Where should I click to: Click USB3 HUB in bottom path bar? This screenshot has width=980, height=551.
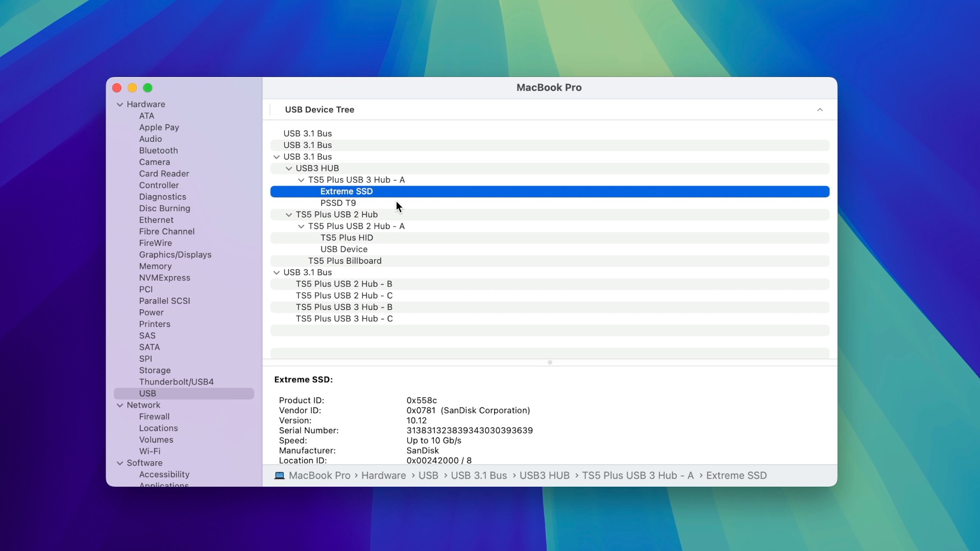[544, 475]
